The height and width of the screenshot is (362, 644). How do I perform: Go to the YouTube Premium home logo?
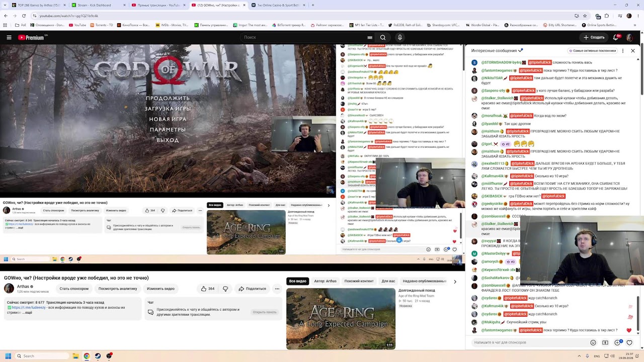click(31, 37)
